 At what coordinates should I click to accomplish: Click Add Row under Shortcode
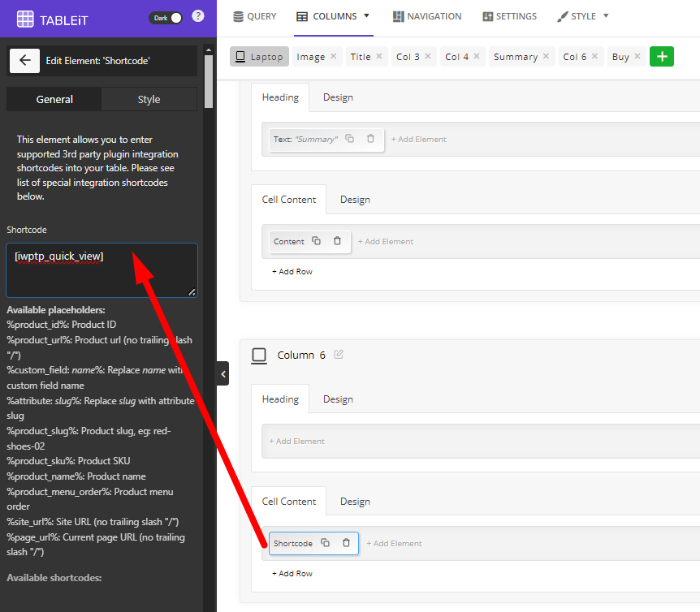pos(292,573)
